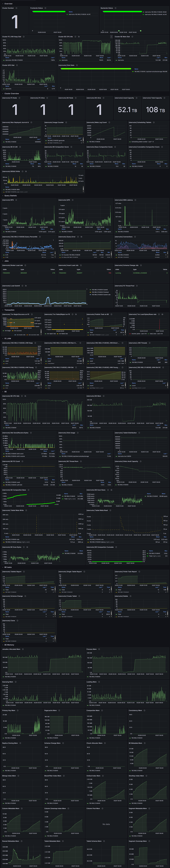Open the [starrocks] Disk Usage panel title menu
170x868 pixels.
click(67, 433)
